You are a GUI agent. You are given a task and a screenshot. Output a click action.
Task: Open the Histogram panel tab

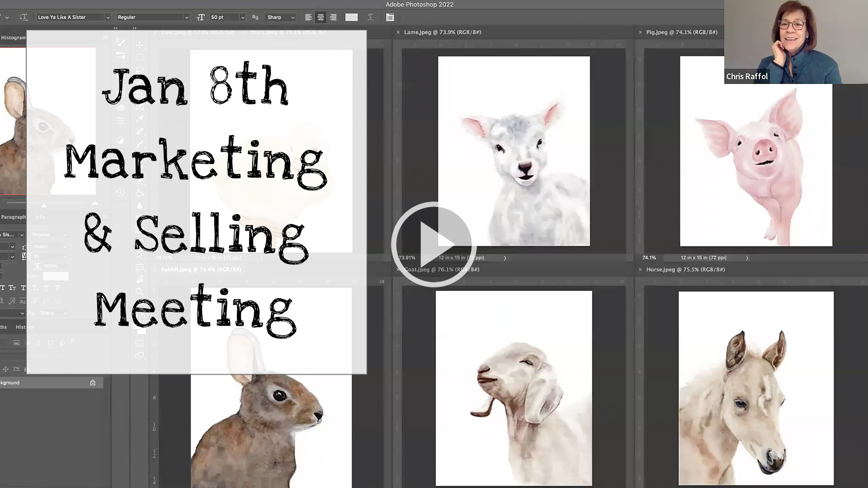pos(13,38)
